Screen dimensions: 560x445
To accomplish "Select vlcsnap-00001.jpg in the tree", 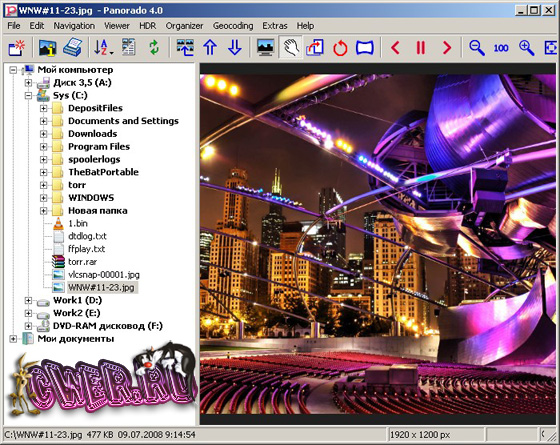I will (x=104, y=275).
